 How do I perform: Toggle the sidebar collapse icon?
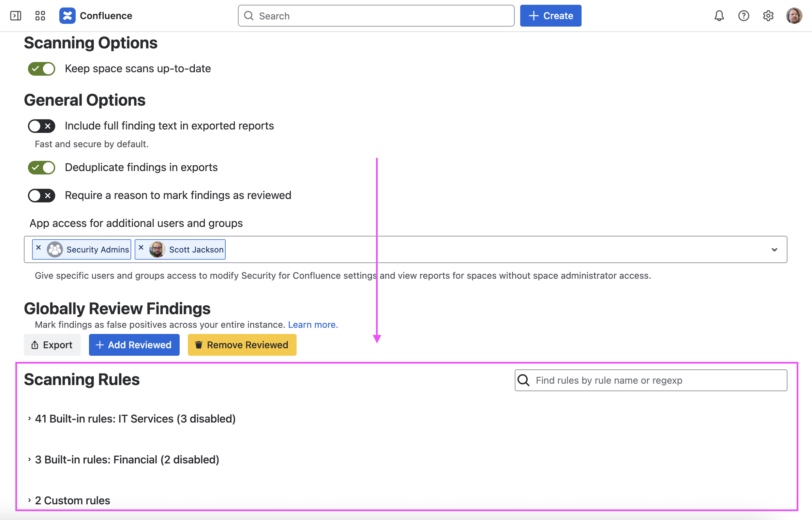(16, 16)
